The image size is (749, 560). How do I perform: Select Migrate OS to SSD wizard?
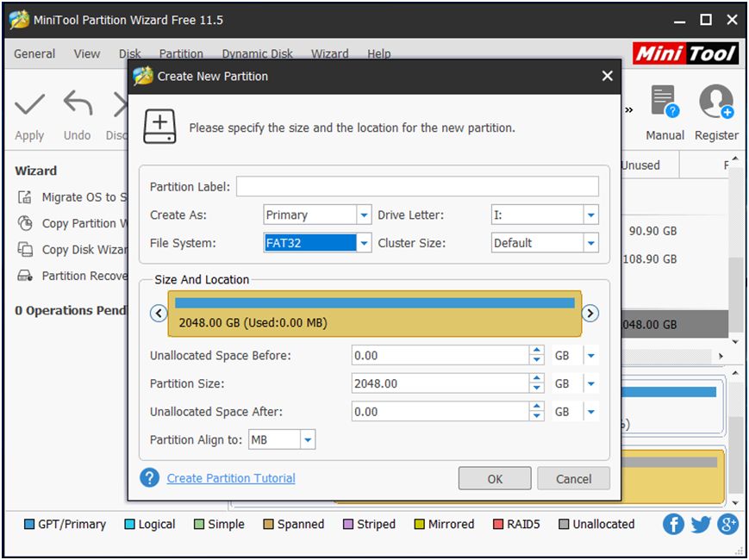point(69,196)
